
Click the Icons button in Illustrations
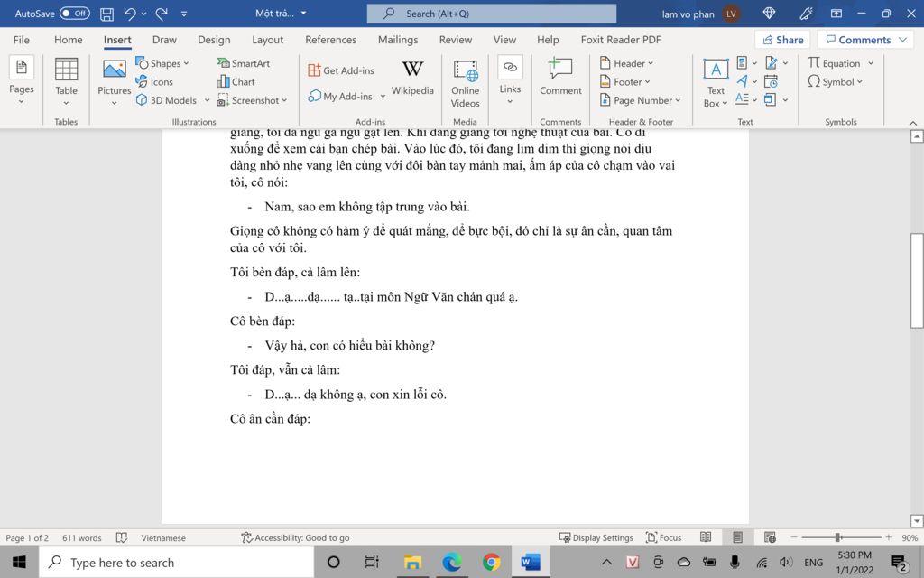pyautogui.click(x=154, y=82)
